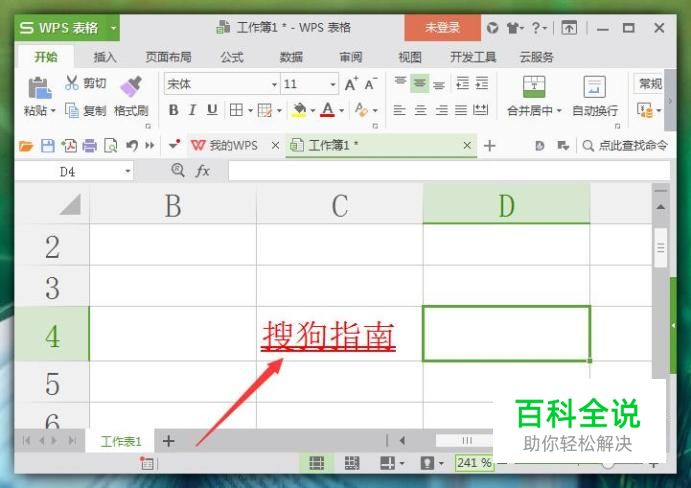This screenshot has width=691, height=488.
Task: Open Paste options dropdown arrow
Action: pos(53,110)
